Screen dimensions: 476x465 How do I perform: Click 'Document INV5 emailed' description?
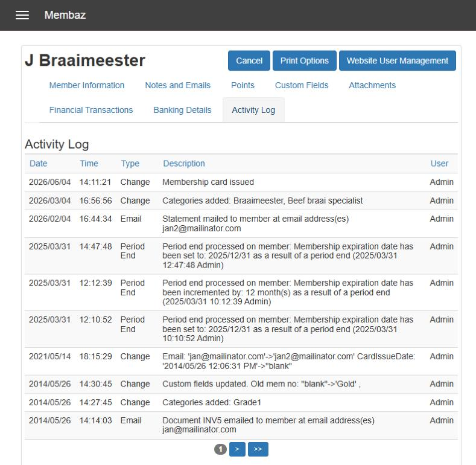pos(268,425)
